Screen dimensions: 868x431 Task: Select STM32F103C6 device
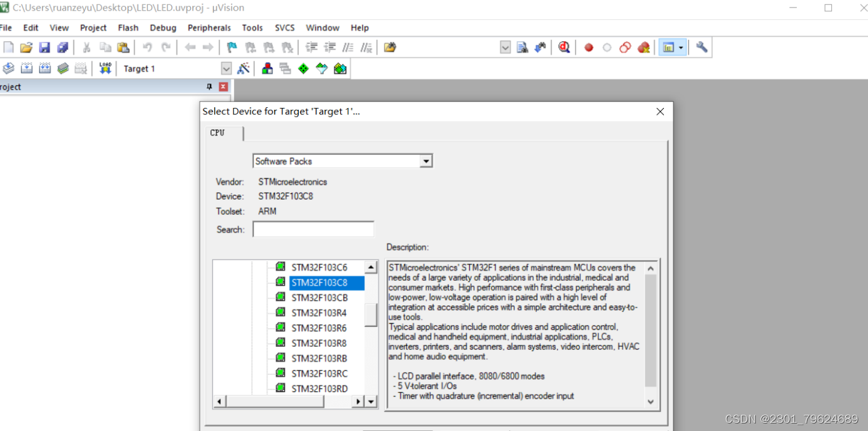(319, 268)
